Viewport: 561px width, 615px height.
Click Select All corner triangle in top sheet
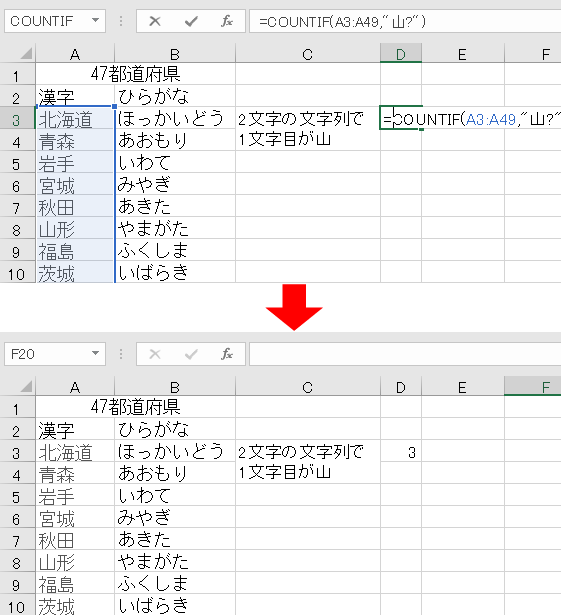[26, 54]
